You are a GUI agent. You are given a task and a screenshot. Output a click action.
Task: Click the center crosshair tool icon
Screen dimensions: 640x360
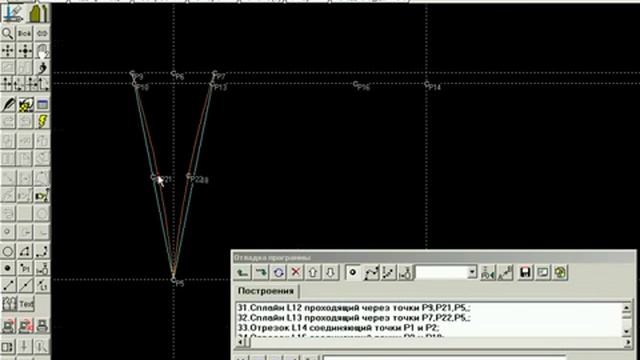[x=25, y=51]
